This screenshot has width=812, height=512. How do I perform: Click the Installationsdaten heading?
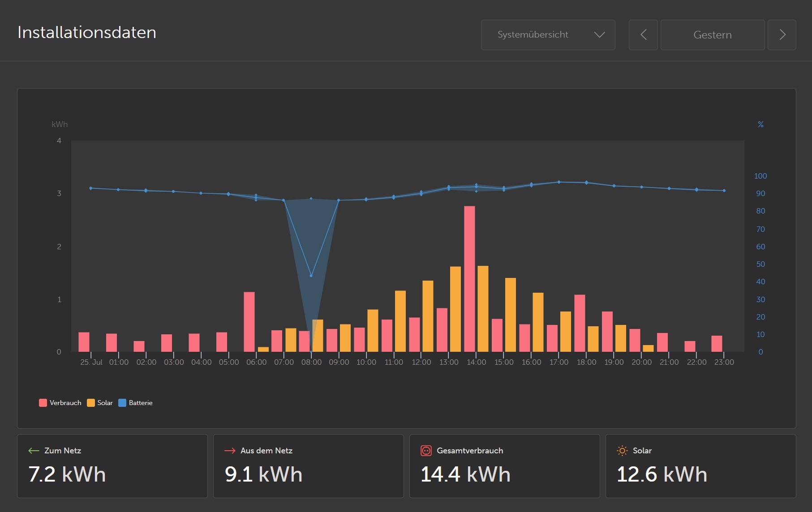[x=87, y=32]
